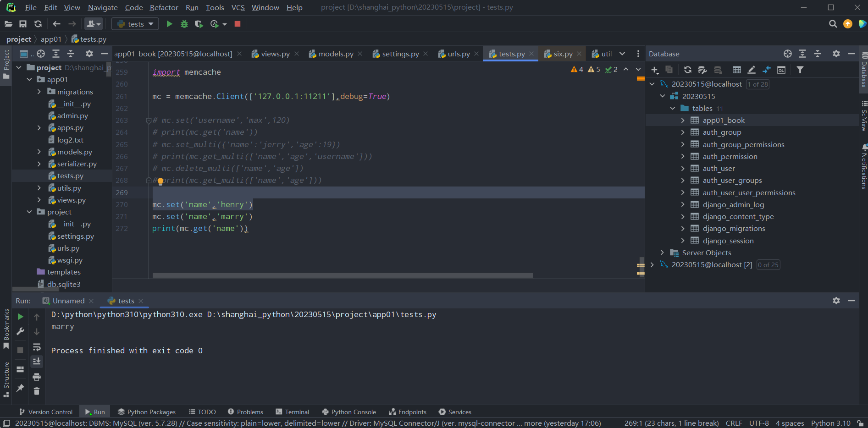Select django_session table in Database tree

(x=728, y=241)
